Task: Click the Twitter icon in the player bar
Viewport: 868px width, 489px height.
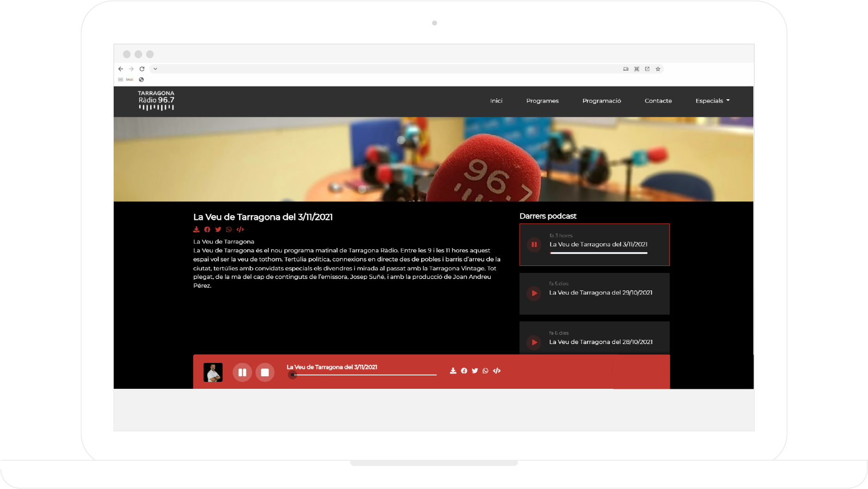Action: [475, 371]
